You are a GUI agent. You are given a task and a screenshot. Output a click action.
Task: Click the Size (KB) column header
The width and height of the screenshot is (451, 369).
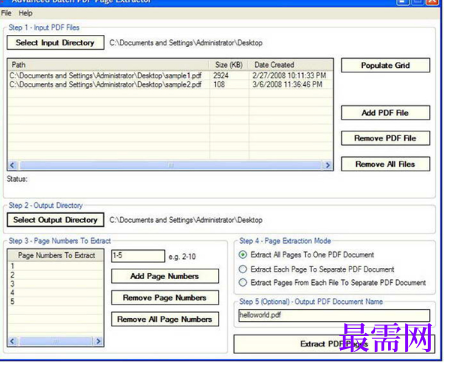[229, 65]
